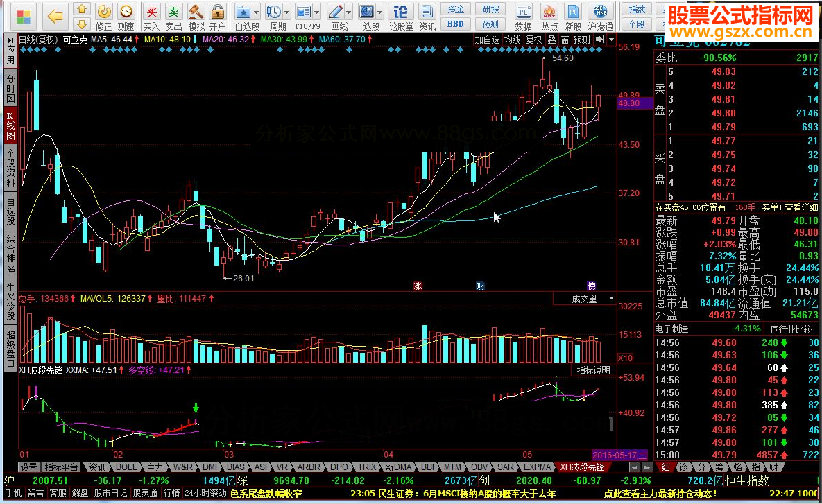Select the 画线 drawing pencil tool
822x504 pixels.
336,17
